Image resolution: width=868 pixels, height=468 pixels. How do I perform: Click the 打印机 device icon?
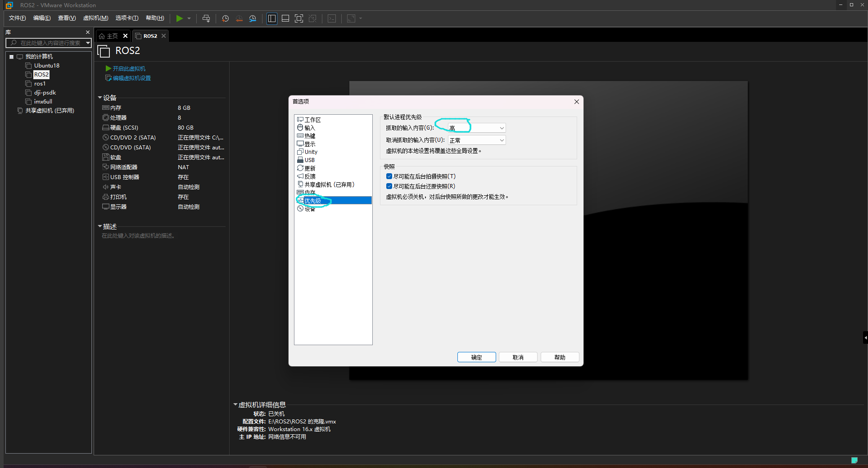pos(106,197)
